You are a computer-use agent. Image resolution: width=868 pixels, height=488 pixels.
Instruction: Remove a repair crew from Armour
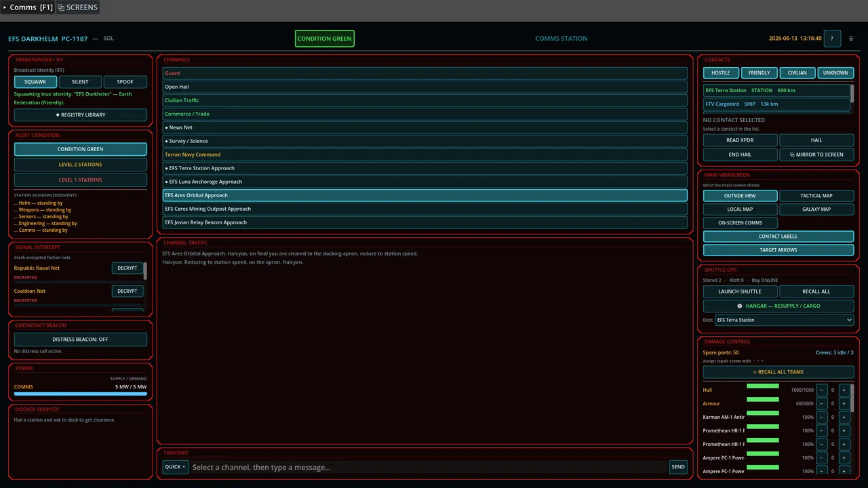(822, 403)
